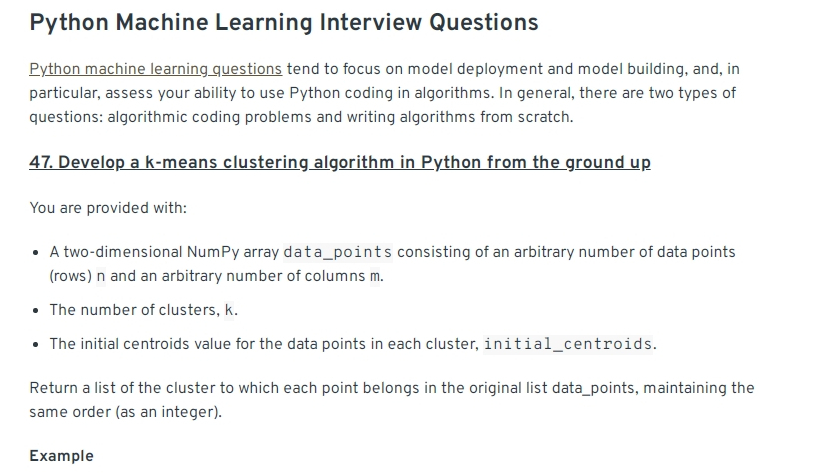Click the inline code 'm' after 'columns'
The height and width of the screenshot is (474, 827).
point(374,276)
